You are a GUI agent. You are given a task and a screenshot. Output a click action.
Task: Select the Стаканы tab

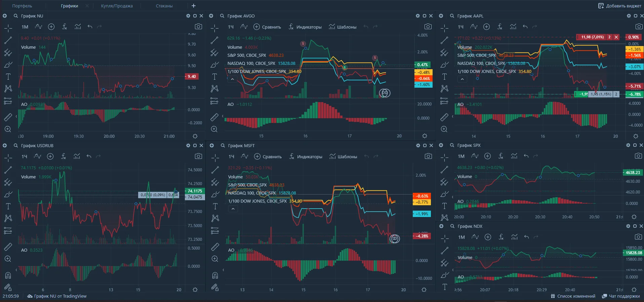tap(164, 6)
